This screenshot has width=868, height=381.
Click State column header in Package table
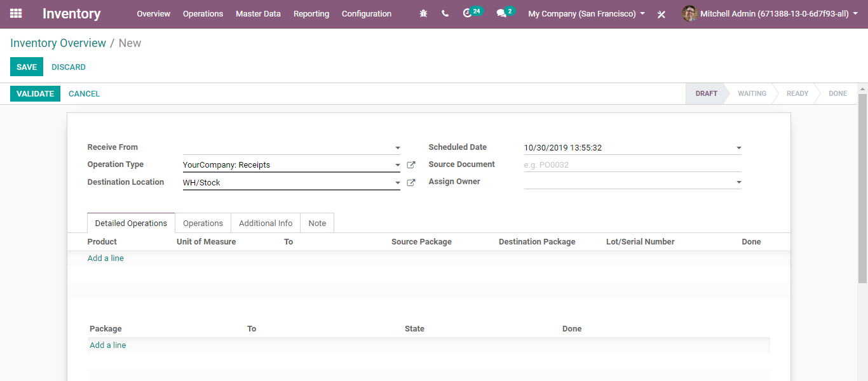coord(414,329)
